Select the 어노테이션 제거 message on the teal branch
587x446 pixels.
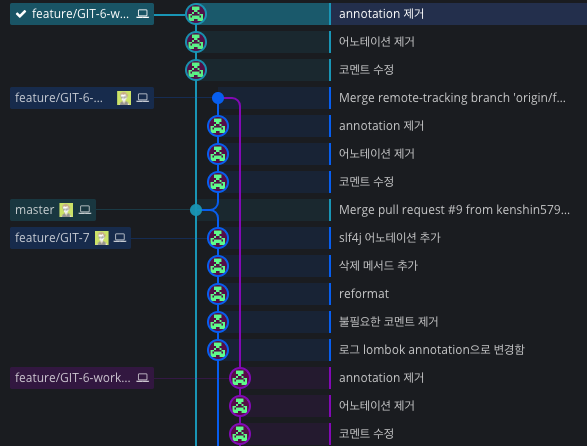tap(377, 42)
